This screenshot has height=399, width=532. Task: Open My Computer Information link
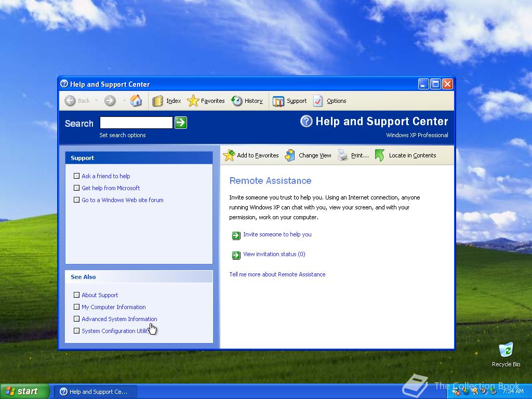coord(114,307)
